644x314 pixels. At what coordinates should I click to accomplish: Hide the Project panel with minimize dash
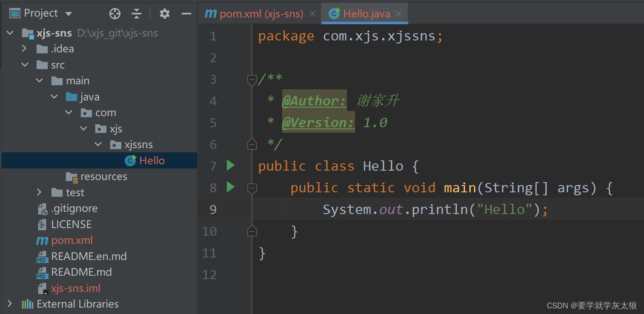pos(186,14)
